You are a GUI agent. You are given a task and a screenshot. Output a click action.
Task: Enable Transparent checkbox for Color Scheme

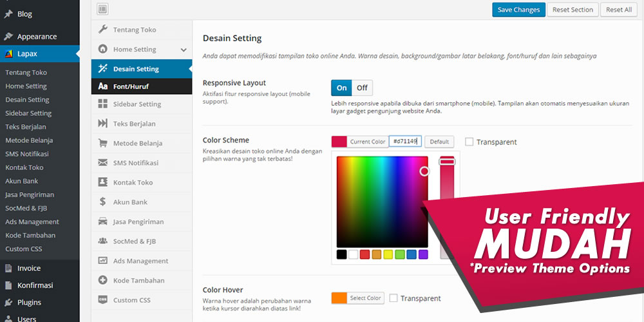[469, 142]
